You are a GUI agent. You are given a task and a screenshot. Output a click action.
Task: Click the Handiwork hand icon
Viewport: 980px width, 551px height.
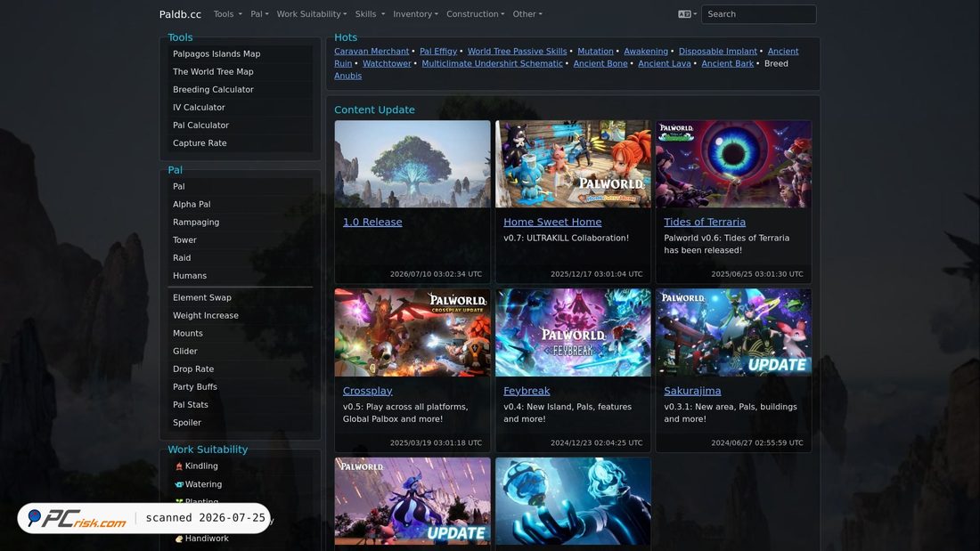[179, 539]
